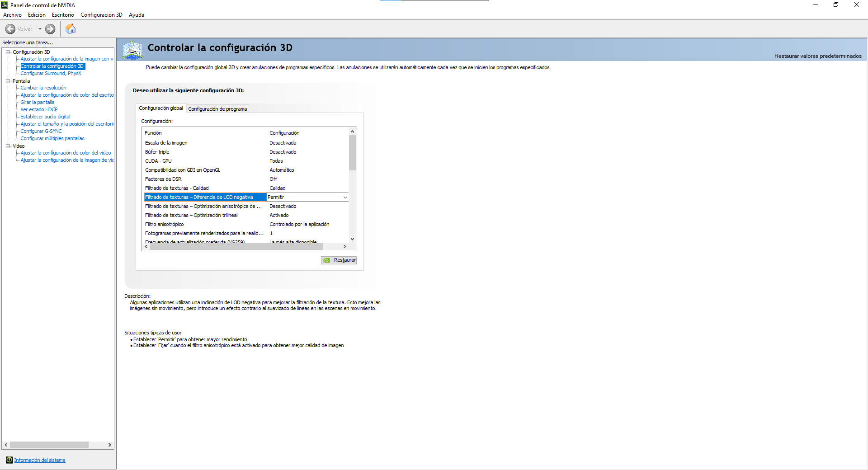Viewport: 868px width, 470px height.
Task: Select Compatibilidad con GDI en OpenGL row
Action: pos(246,170)
